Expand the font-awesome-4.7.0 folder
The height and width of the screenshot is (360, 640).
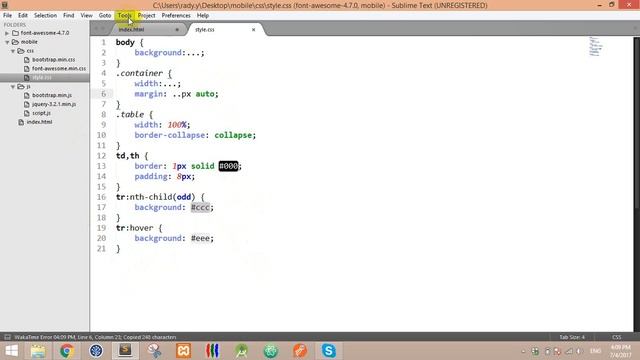7,33
